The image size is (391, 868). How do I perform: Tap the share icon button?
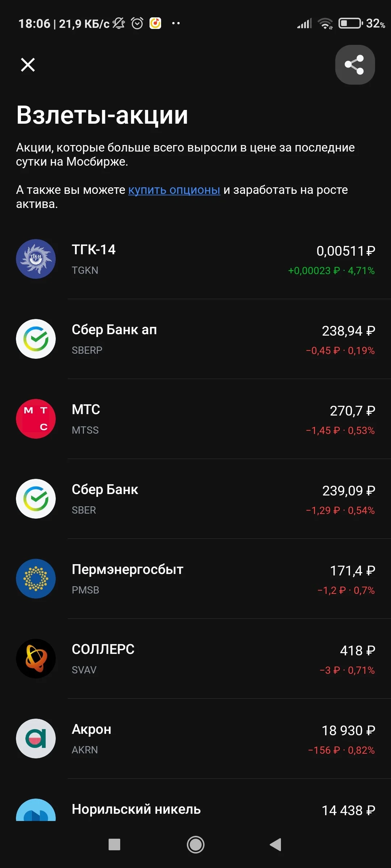355,65
